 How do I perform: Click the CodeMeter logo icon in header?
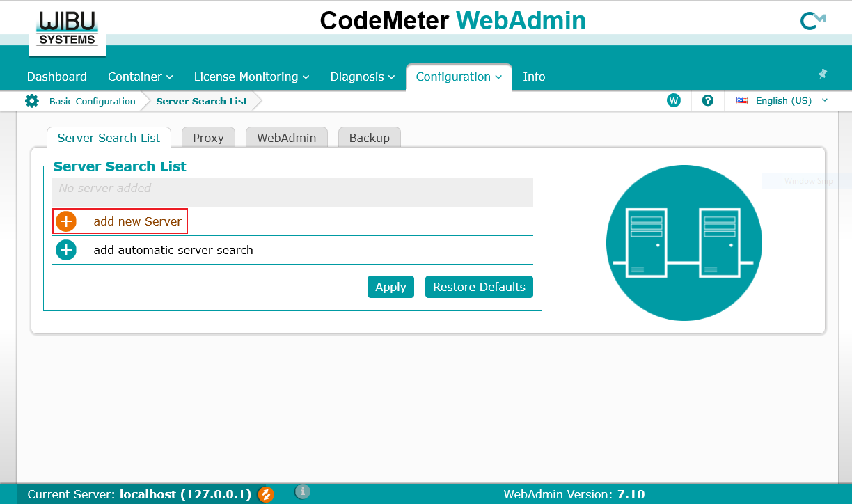point(813,22)
